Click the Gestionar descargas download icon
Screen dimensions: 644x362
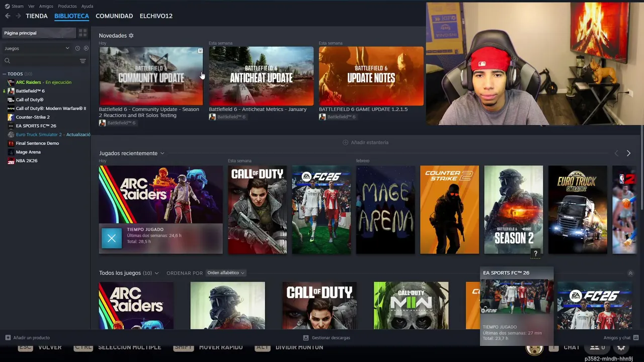tap(306, 338)
